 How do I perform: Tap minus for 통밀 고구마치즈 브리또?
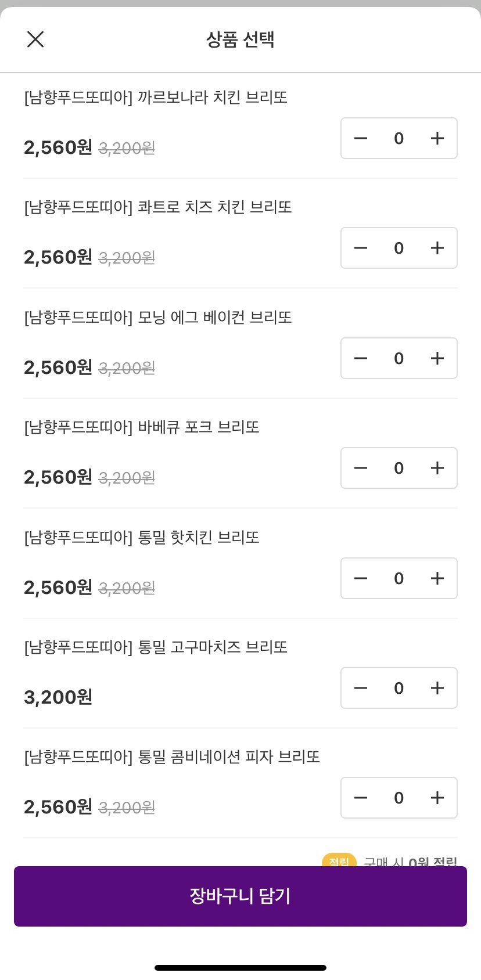[x=361, y=688]
